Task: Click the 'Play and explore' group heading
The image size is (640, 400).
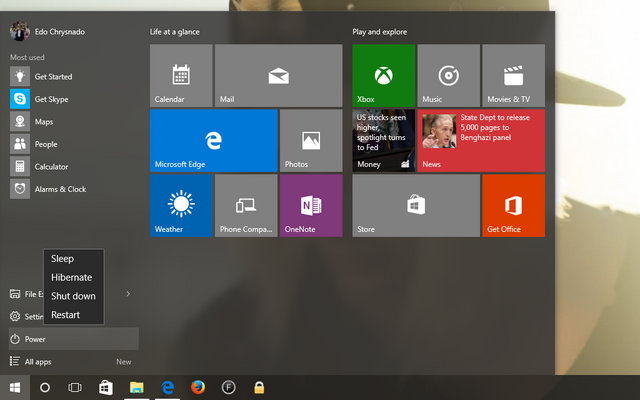Action: click(380, 32)
